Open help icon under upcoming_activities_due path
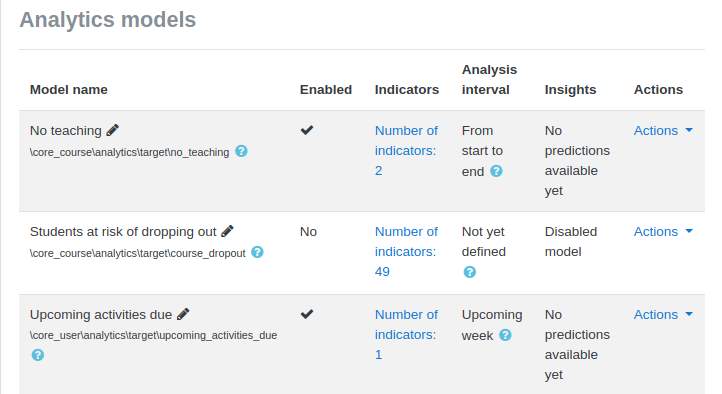722x394 pixels. click(38, 355)
